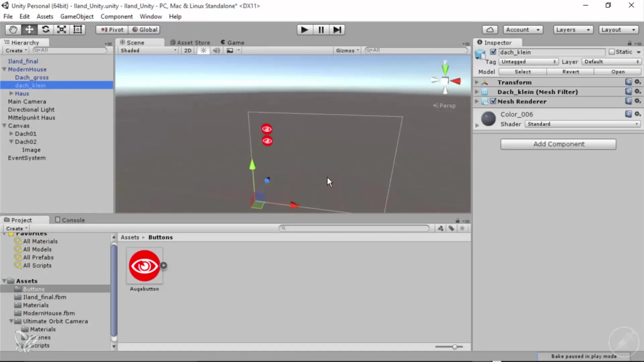Viewport: 644px width, 362px height.
Task: Select the Scale tool
Action: pos(61,29)
